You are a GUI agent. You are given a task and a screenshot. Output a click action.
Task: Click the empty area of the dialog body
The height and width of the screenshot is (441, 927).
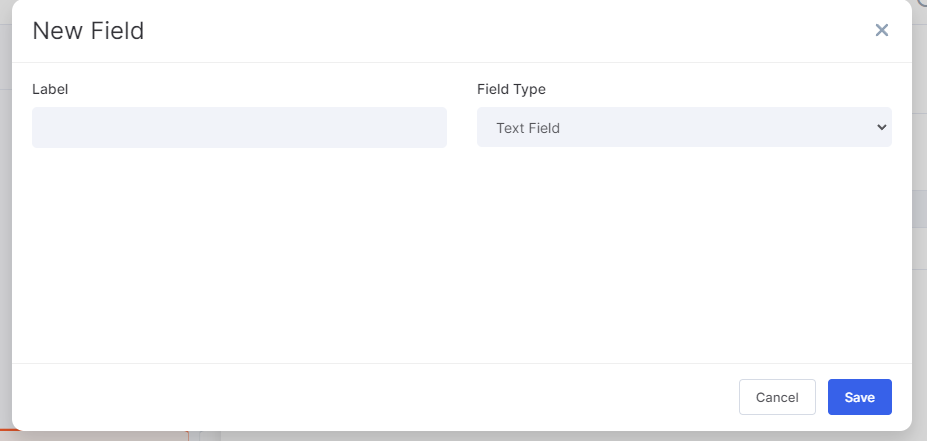(x=461, y=254)
